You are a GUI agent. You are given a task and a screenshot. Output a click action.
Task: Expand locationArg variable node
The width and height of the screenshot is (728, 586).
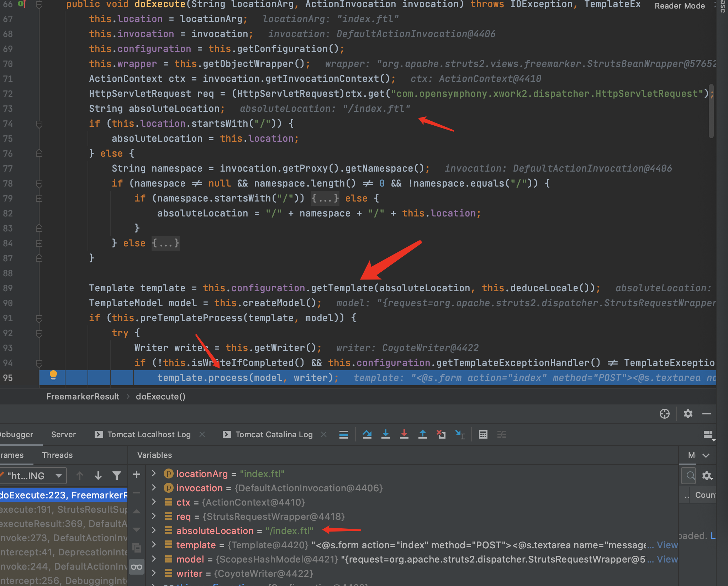pos(154,473)
